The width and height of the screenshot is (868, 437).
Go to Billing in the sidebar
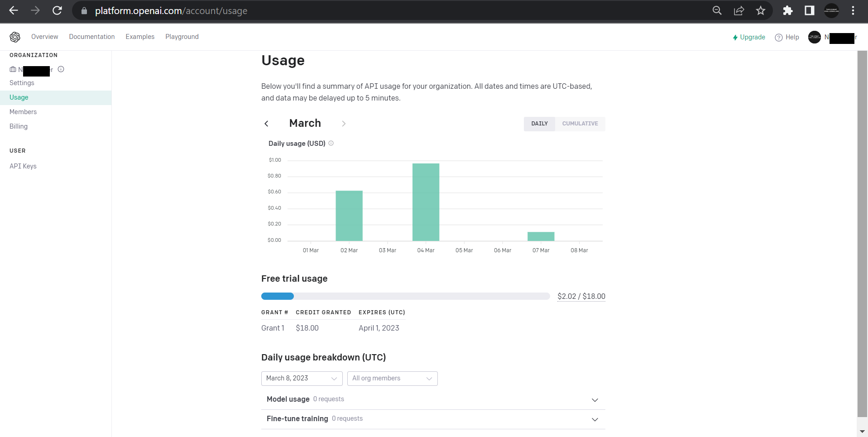coord(19,126)
